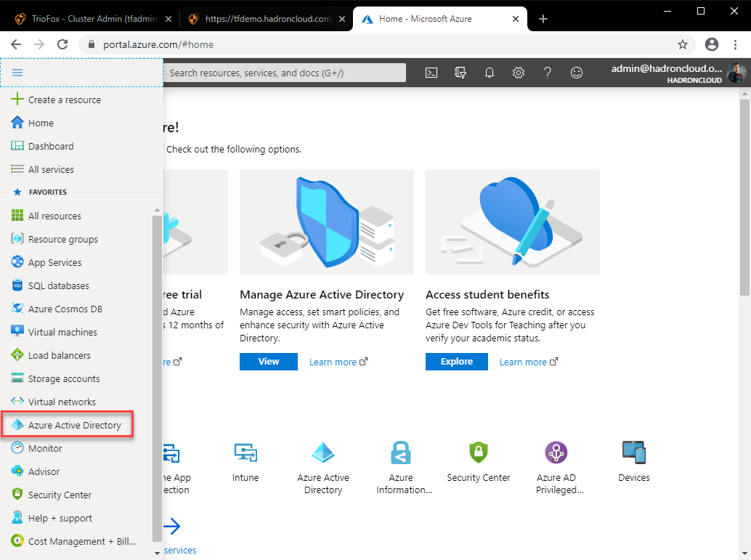The width and height of the screenshot is (751, 560).
Task: Open the Chrome three-dot menu
Action: tap(735, 44)
